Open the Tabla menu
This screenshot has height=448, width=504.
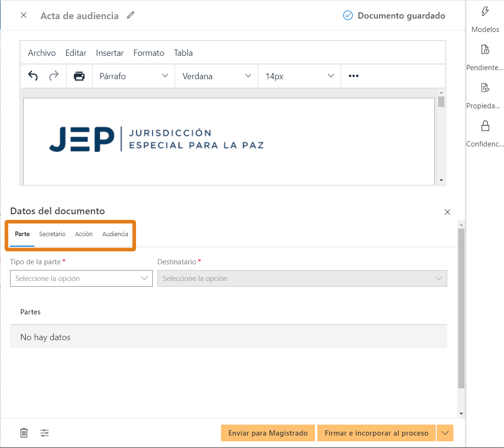pyautogui.click(x=183, y=53)
